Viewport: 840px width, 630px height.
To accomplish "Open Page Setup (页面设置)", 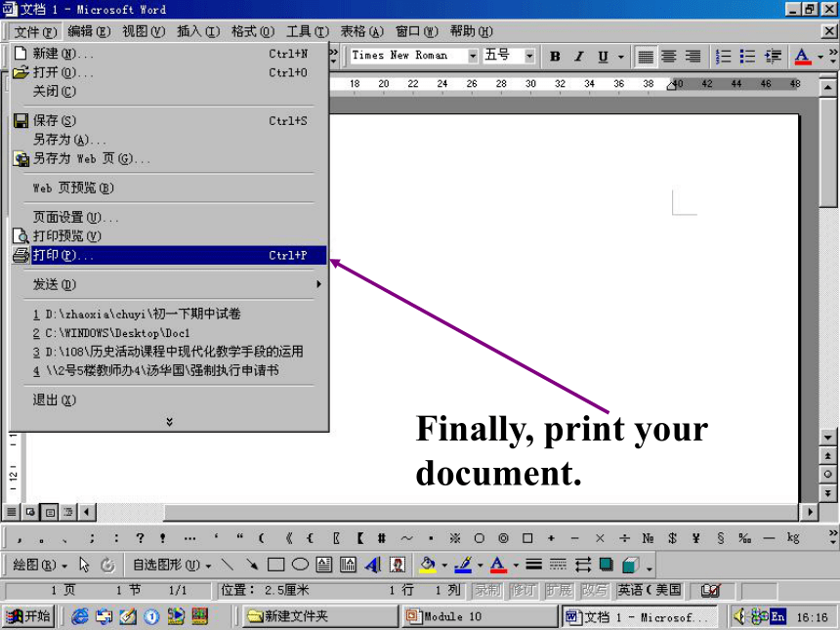I will [x=169, y=217].
